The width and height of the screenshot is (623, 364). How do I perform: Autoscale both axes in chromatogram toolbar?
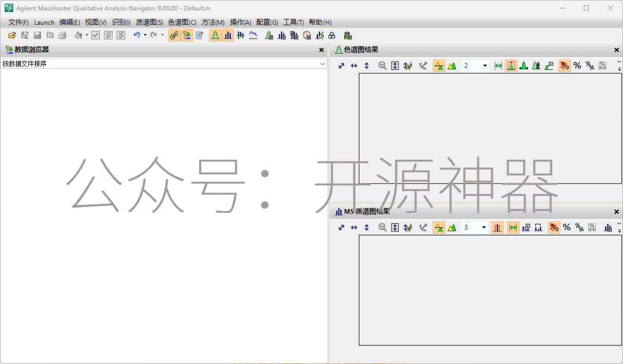click(x=341, y=66)
